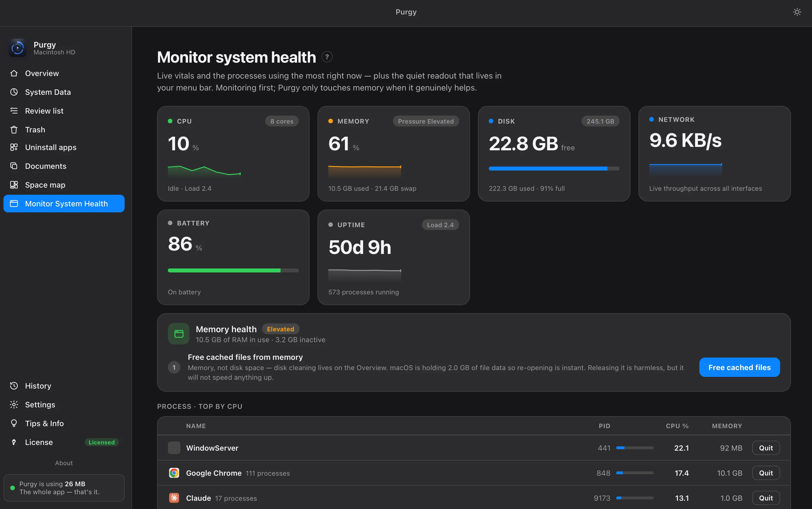Click the 'Purgy is using 26 MB' status box
Viewport: 812px width, 509px height.
64,488
